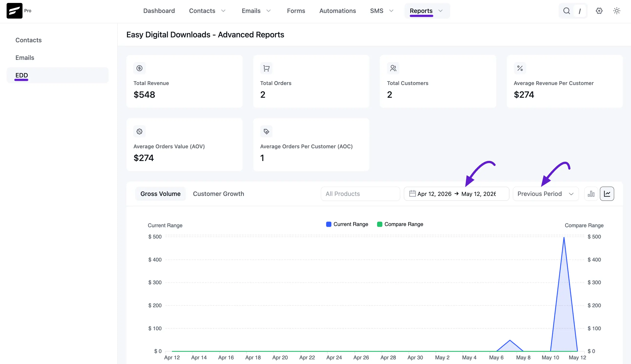Click the Total Customers card label
631x364 pixels.
[x=407, y=83]
